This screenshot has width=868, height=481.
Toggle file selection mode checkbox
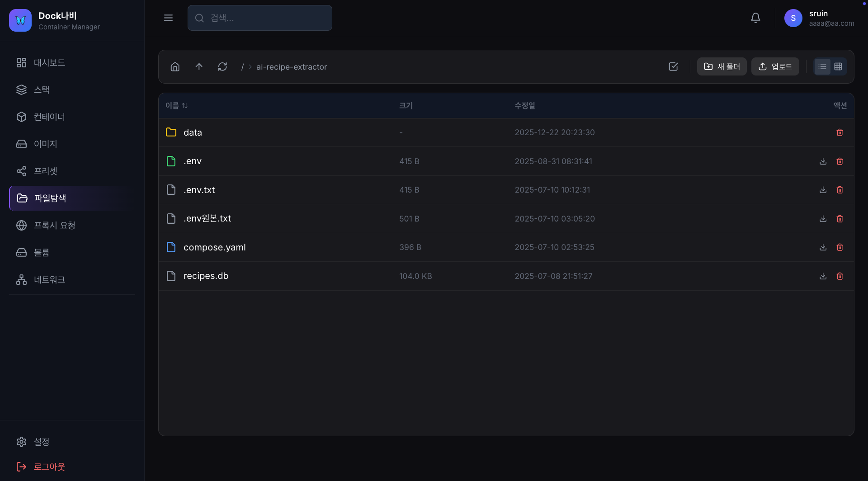pyautogui.click(x=673, y=67)
